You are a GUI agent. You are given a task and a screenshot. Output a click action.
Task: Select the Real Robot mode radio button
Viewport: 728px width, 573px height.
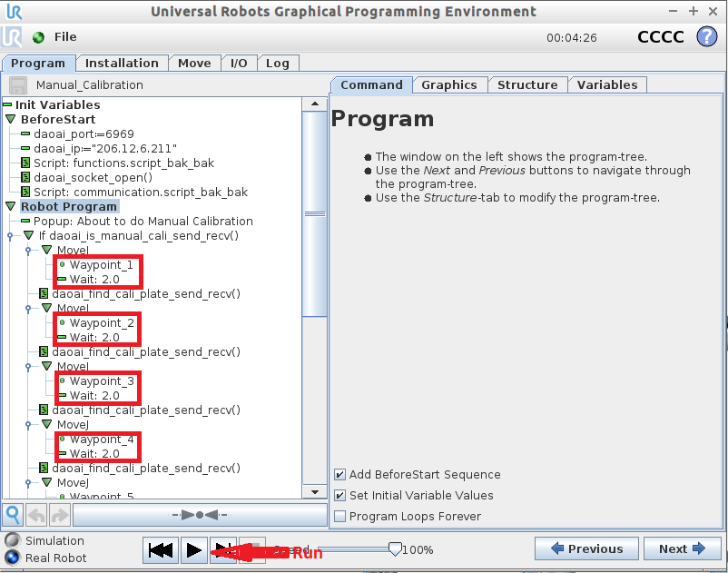pos(13,558)
